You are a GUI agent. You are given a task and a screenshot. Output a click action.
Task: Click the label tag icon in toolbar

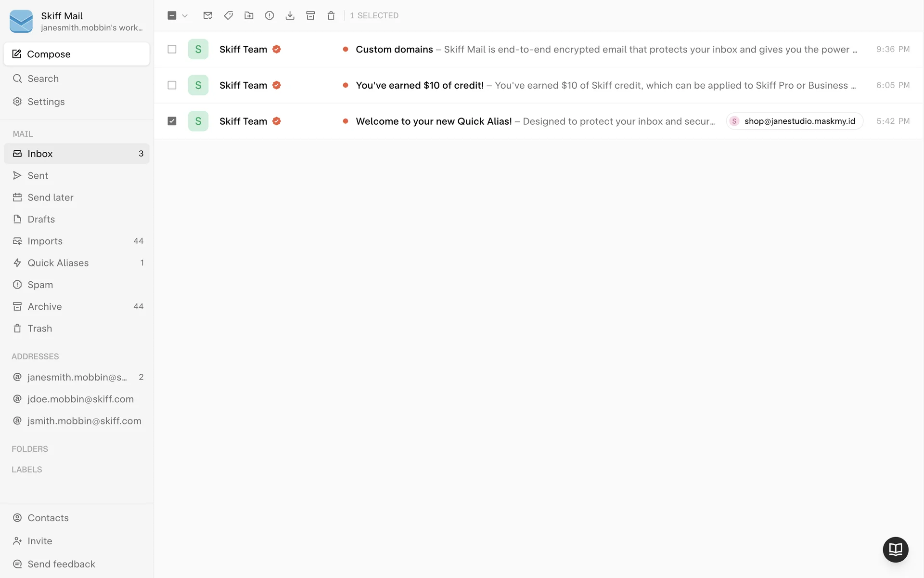click(x=229, y=15)
